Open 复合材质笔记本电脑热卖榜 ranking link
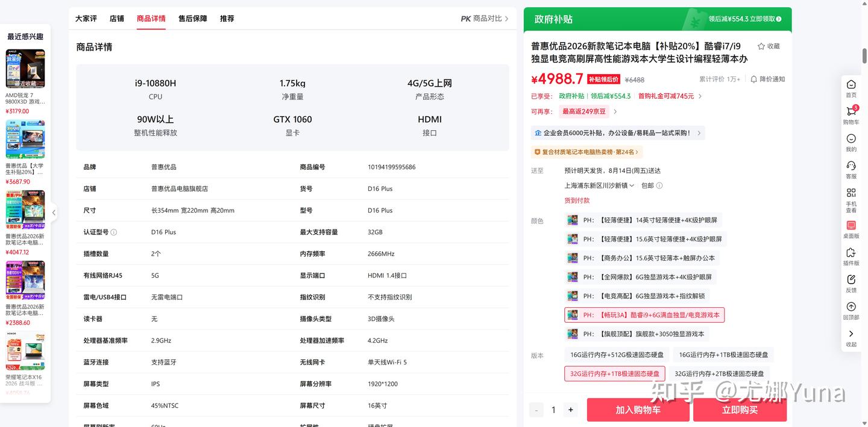Viewport: 868px width, 427px height. [587, 152]
